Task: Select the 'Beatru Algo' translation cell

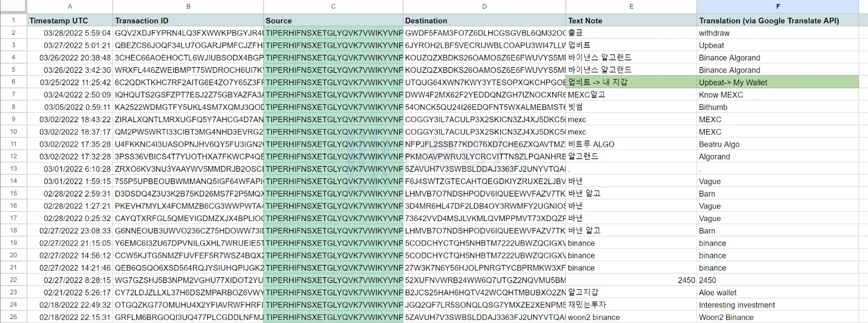Action: [777, 144]
